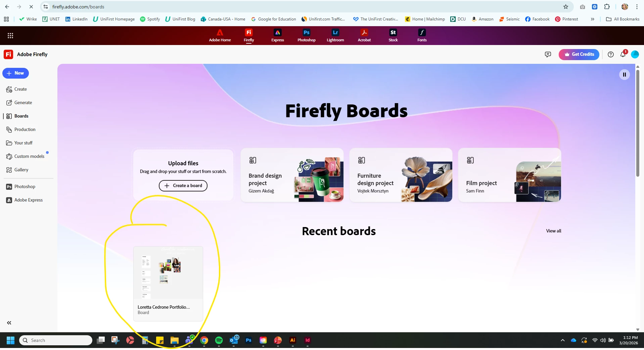Click the taskbar Search box
The width and height of the screenshot is (644, 350).
(x=56, y=341)
